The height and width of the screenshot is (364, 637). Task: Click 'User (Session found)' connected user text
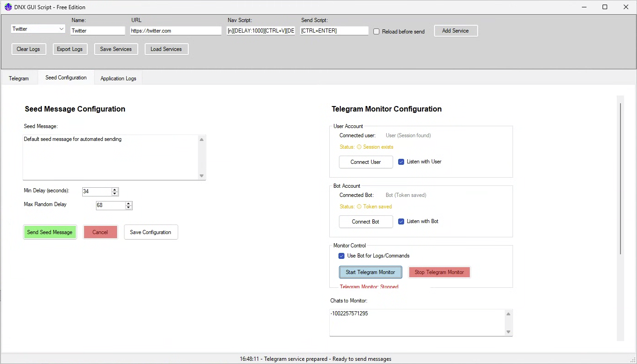tap(408, 135)
